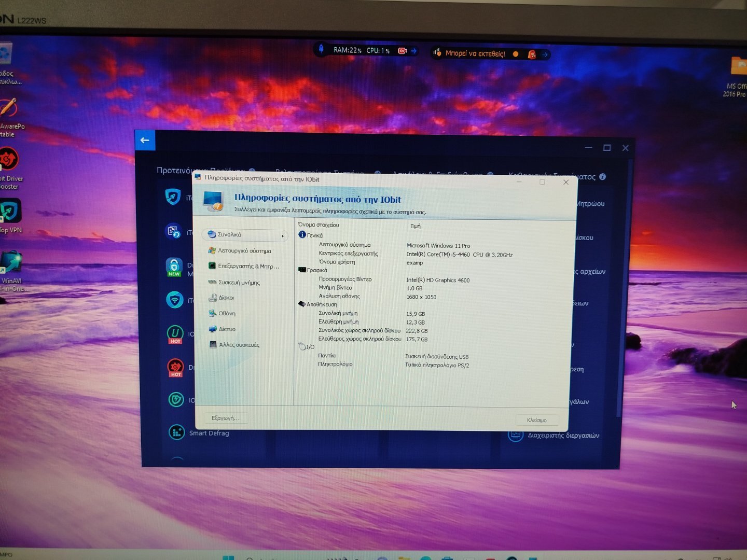The width and height of the screenshot is (747, 560).
Task: Click the red screen recorder icon in widget
Action: click(403, 51)
